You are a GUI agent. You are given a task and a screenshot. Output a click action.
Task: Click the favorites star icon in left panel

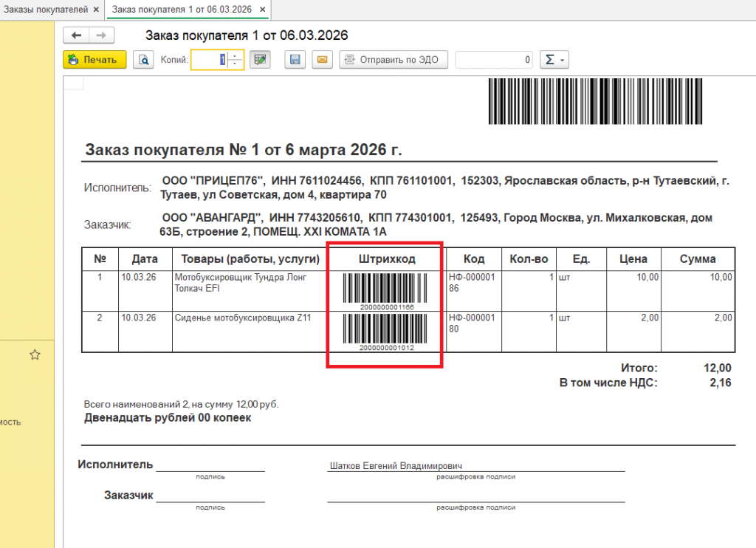click(35, 355)
